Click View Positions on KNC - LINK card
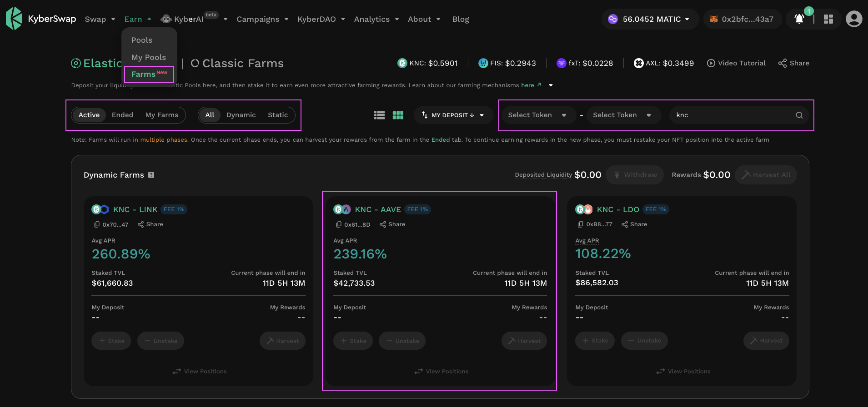The image size is (868, 407). [199, 371]
